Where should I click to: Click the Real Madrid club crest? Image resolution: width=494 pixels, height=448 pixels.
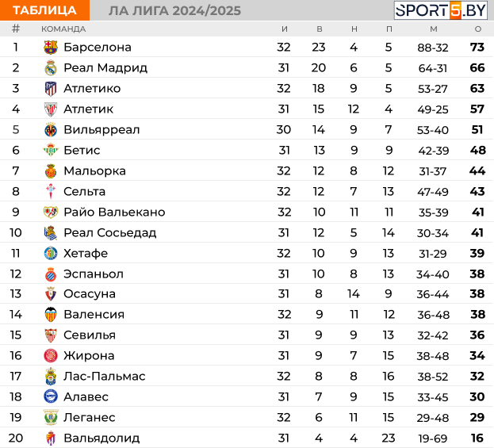[x=51, y=67]
